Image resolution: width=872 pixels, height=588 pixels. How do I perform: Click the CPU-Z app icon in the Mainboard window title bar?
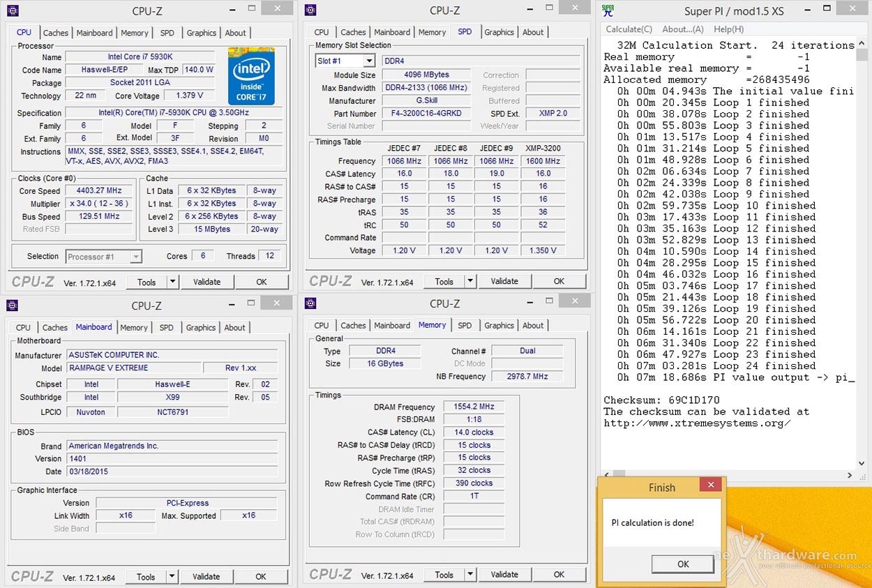12,305
